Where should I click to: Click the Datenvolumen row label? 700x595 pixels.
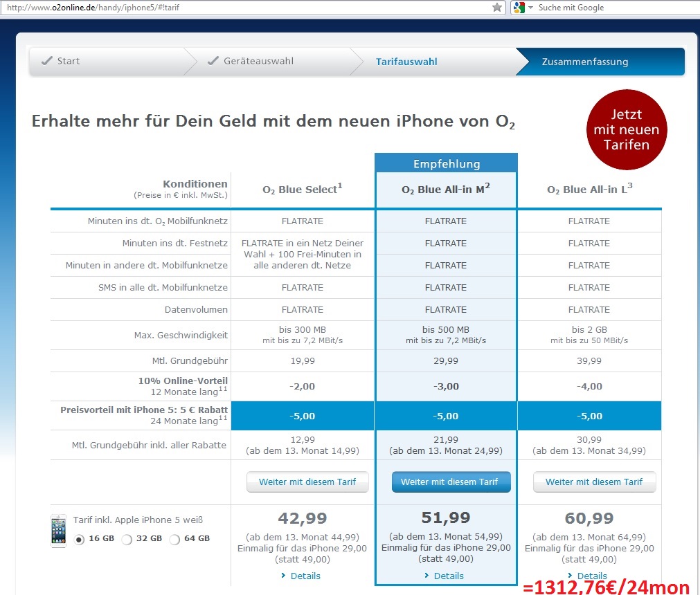pyautogui.click(x=196, y=309)
